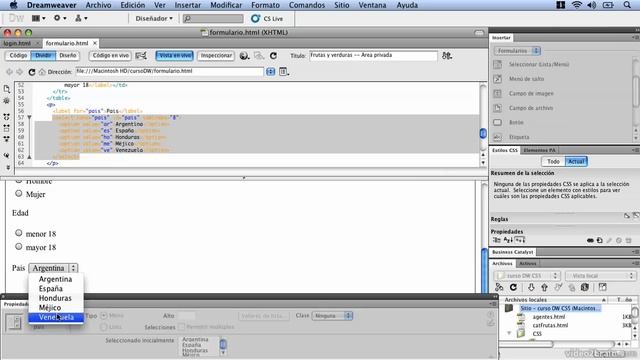640x360 pixels.
Task: Open the gear extension menu in app bar
Action: click(x=60, y=18)
